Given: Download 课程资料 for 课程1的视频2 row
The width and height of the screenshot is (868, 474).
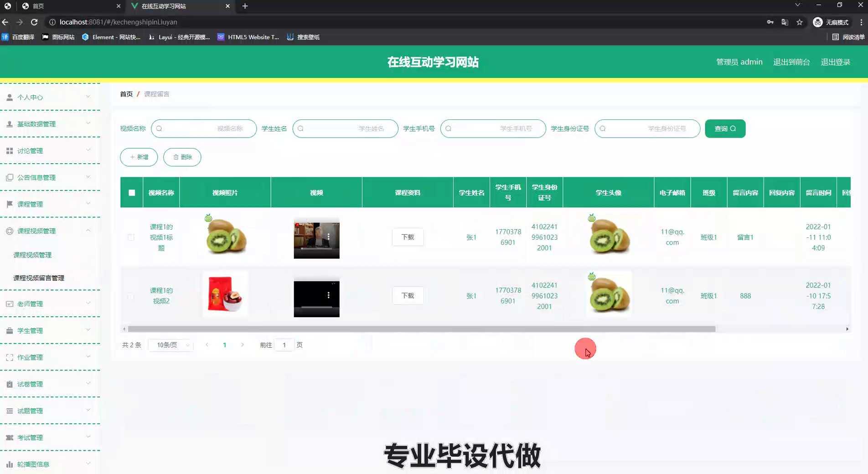Looking at the screenshot, I should [408, 295].
